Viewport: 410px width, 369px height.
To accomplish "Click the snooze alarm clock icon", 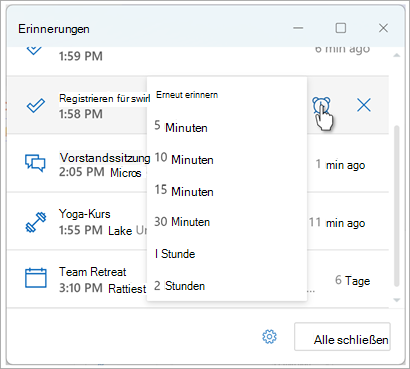I will (321, 106).
